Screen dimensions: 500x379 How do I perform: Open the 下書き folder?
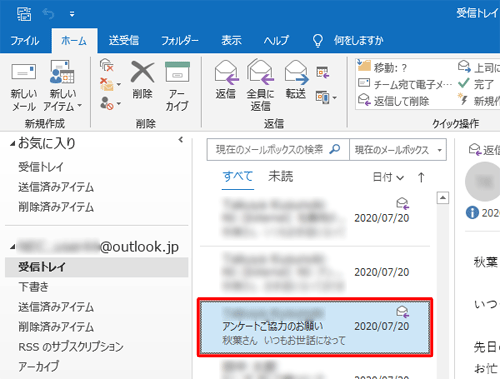coord(33,287)
